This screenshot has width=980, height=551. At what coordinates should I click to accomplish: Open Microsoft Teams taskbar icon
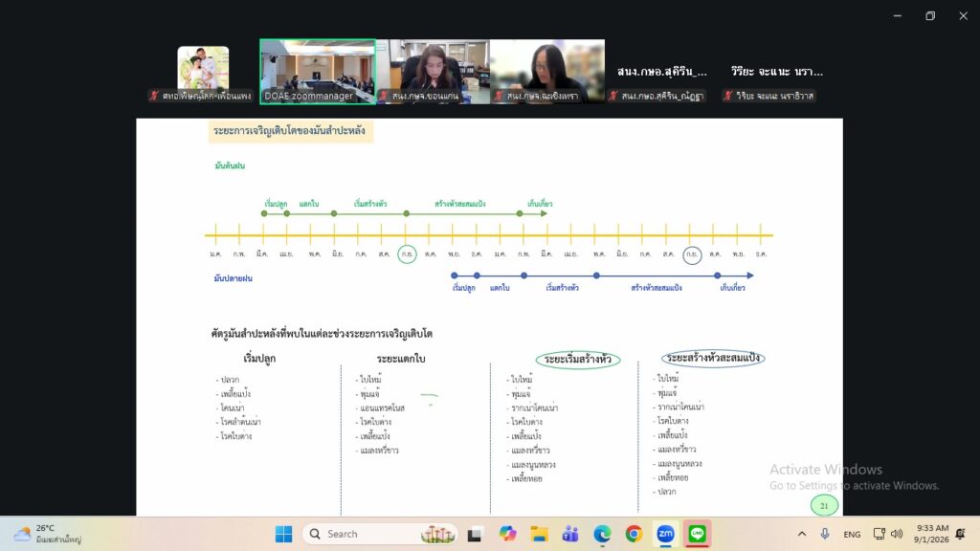tap(570, 534)
